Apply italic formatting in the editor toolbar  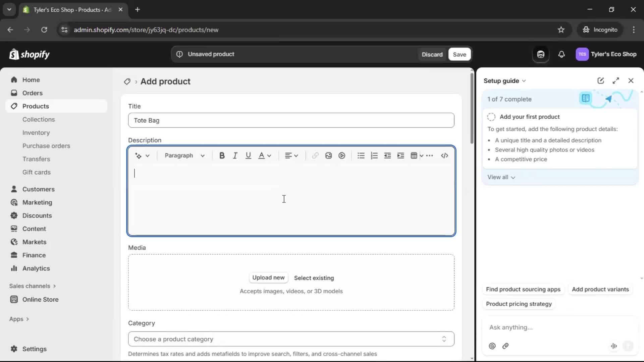coord(235,156)
